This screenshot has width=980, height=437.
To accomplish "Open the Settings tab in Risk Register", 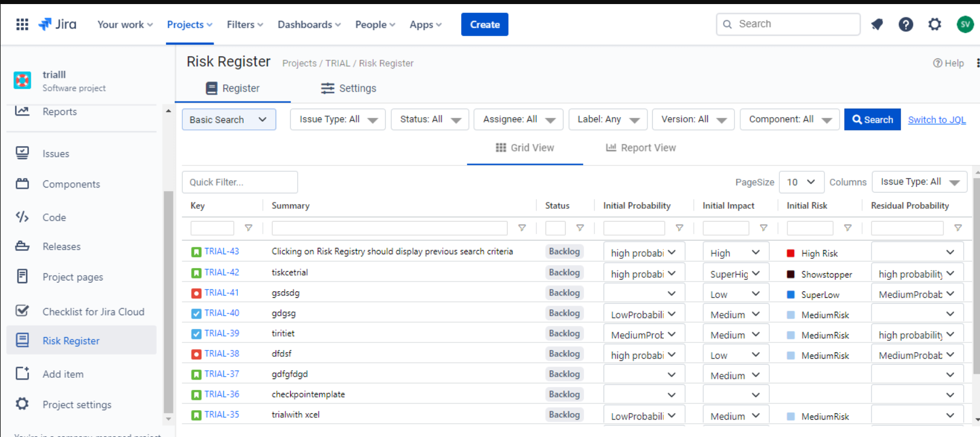I will pyautogui.click(x=348, y=88).
